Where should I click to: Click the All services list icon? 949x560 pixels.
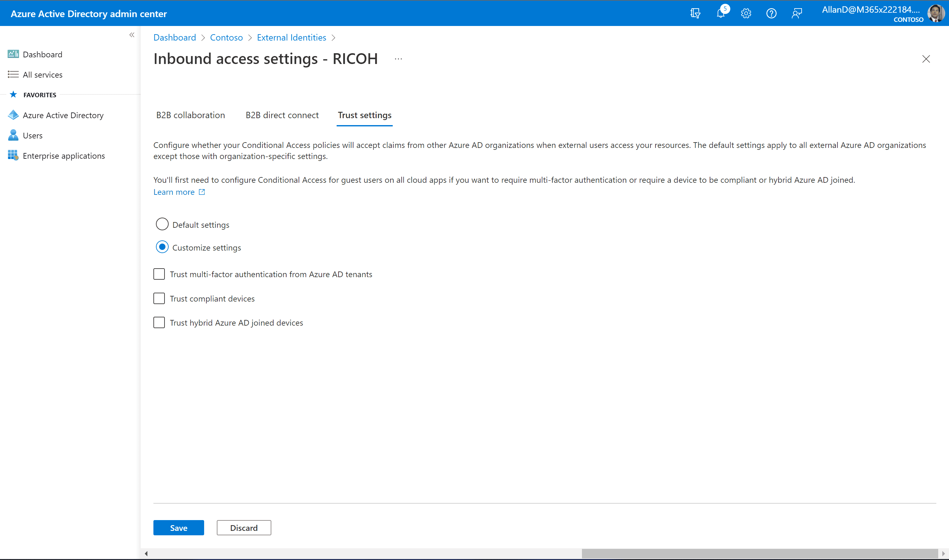13,74
